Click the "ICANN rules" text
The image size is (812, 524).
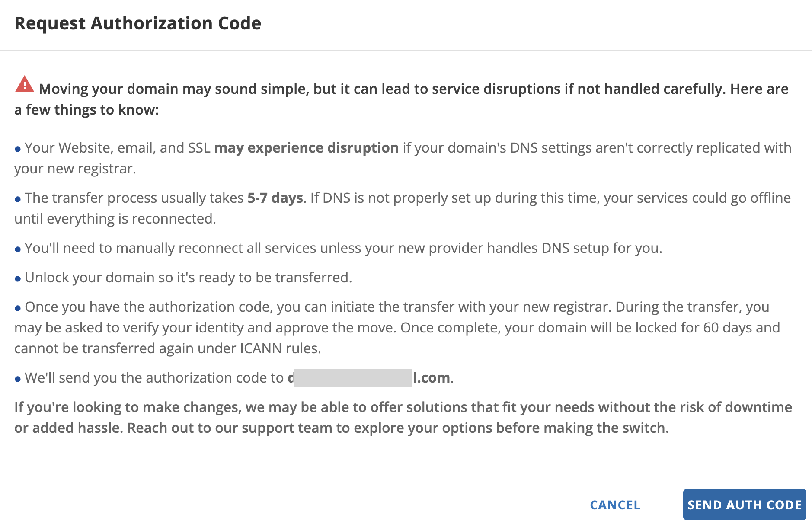tap(280, 348)
